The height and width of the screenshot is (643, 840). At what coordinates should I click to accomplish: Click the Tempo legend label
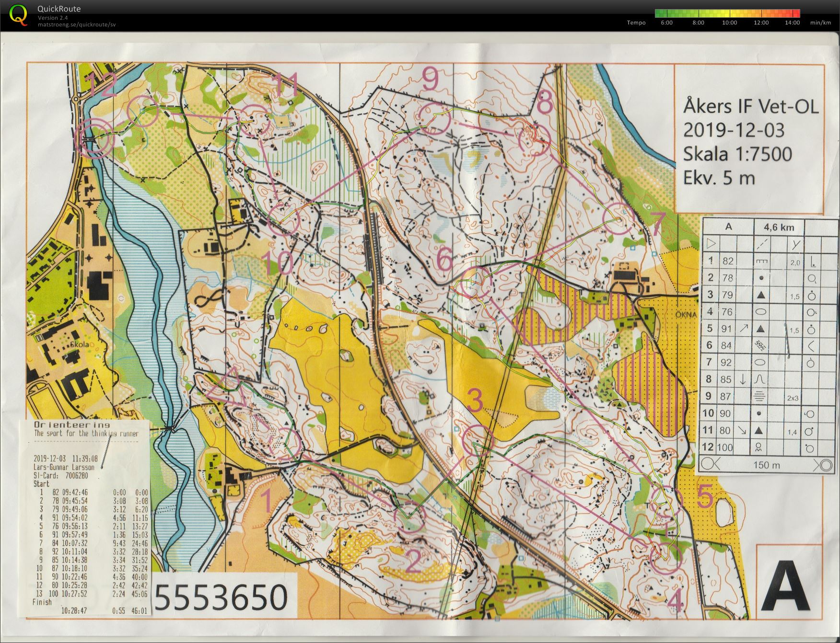pyautogui.click(x=636, y=23)
